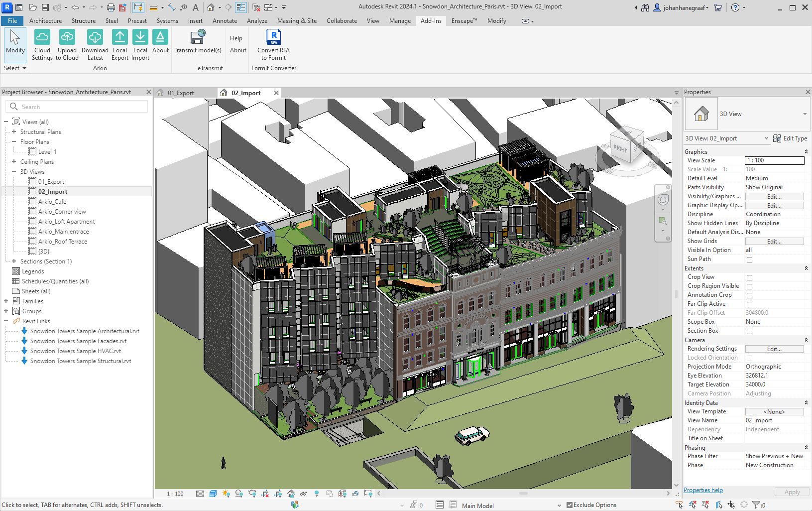The width and height of the screenshot is (812, 511).
Task: Expand the Families node in Project Browser
Action: point(6,301)
